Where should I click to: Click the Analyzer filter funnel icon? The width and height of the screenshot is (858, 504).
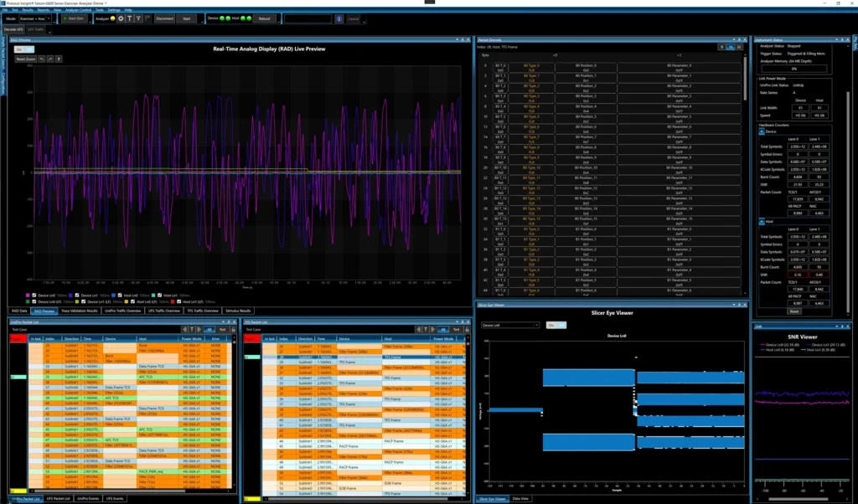[x=138, y=18]
